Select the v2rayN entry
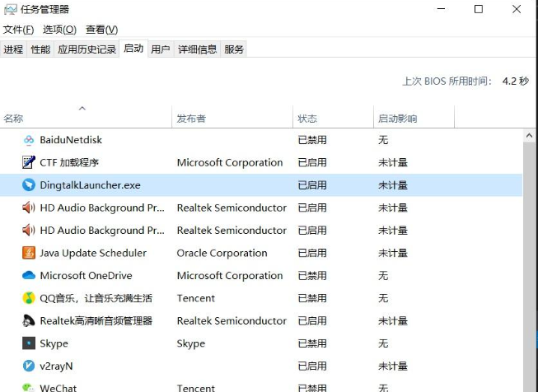The width and height of the screenshot is (538, 392). (56, 366)
